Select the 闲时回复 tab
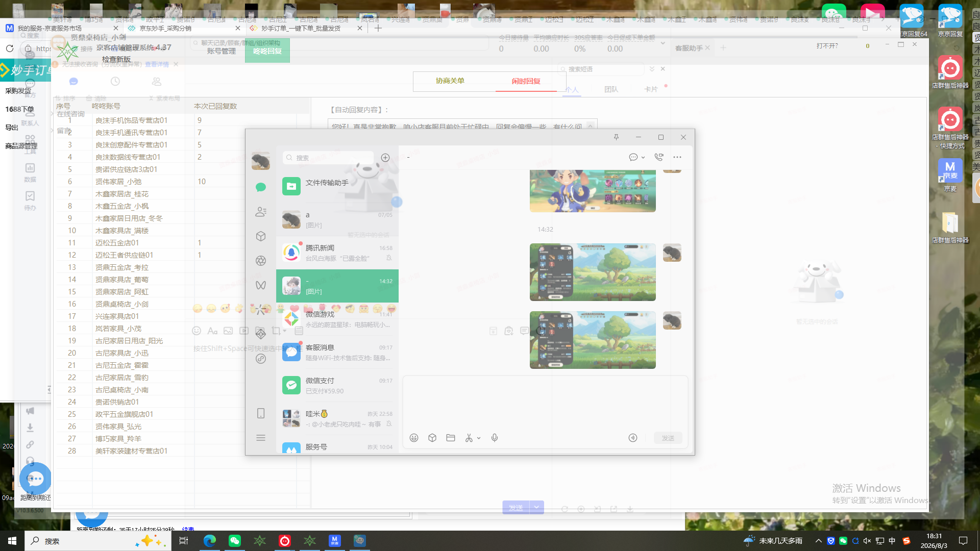 526,81
